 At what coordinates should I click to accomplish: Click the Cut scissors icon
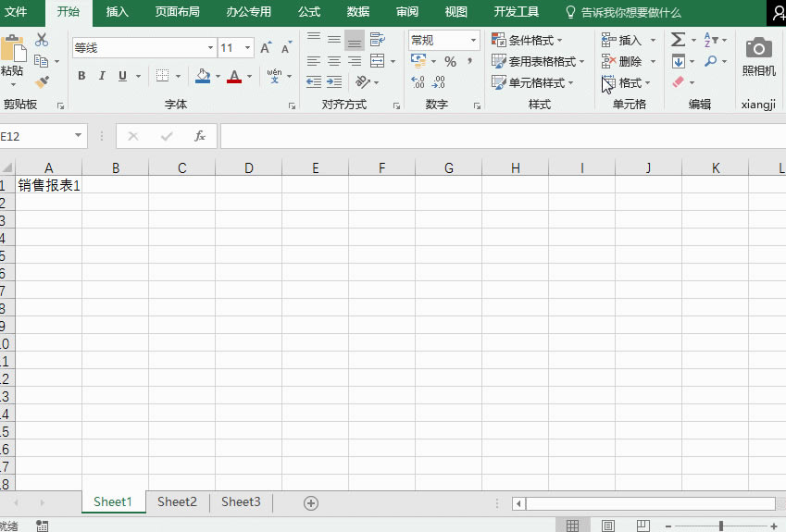(42, 40)
